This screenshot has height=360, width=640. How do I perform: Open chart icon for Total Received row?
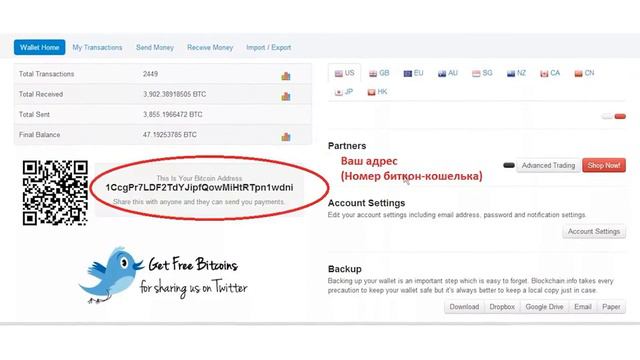(286, 96)
